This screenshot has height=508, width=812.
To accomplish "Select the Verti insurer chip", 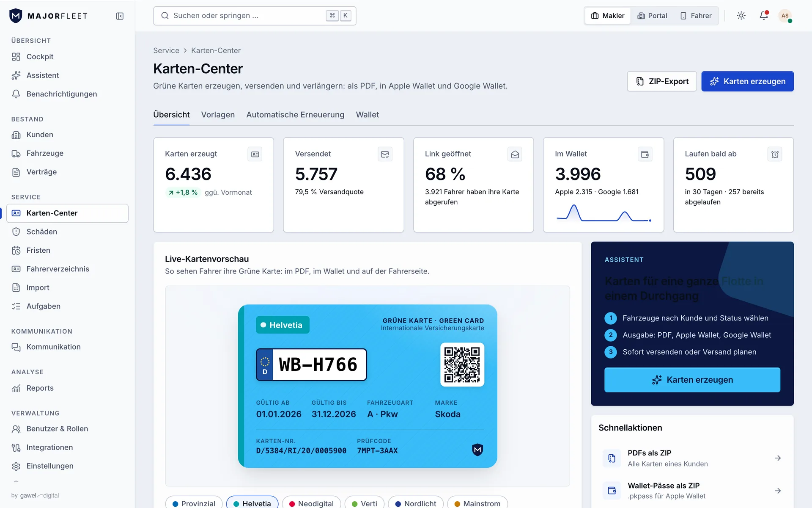I will 365,503.
